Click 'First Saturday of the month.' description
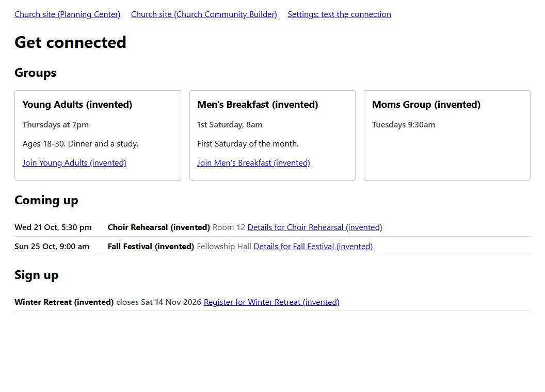This screenshot has height=392, width=545. coord(248,144)
